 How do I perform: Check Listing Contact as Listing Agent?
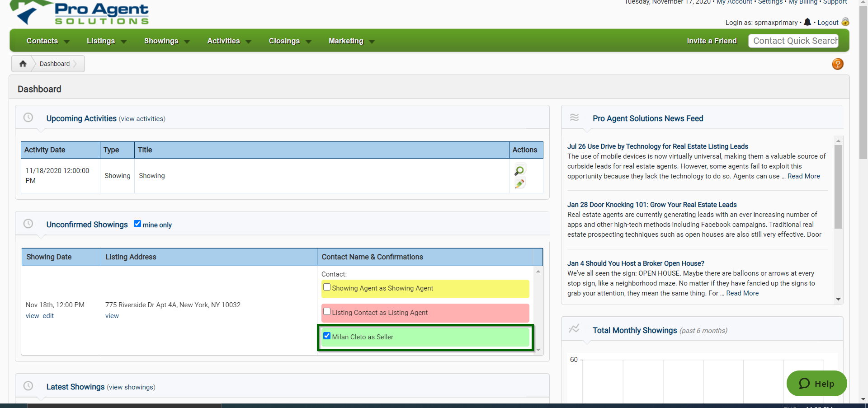(327, 311)
